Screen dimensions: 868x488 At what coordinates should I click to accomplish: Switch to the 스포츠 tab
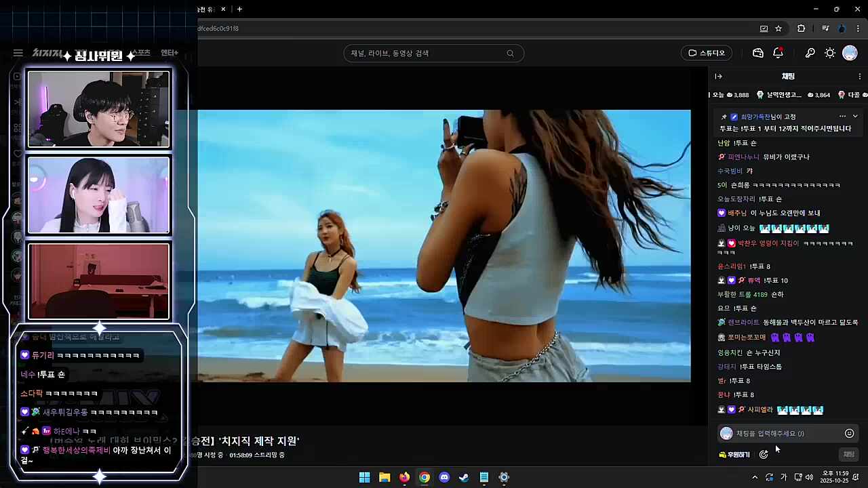coord(140,52)
